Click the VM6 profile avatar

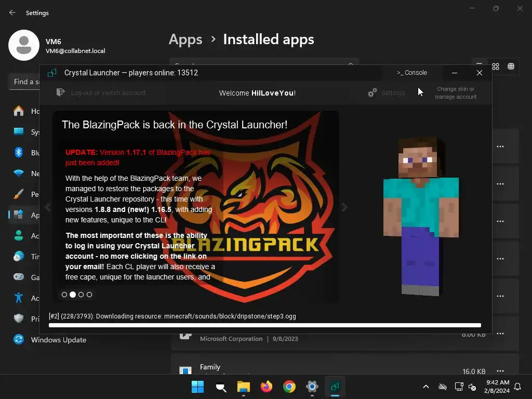click(24, 45)
